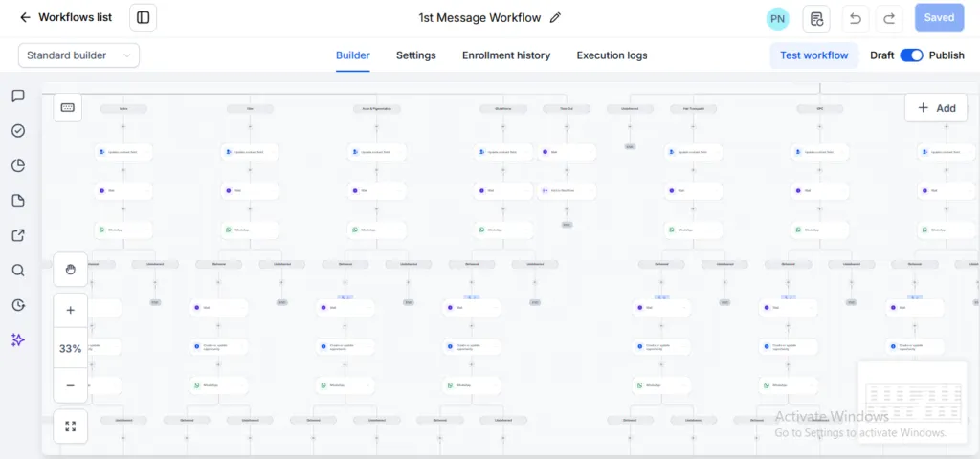Open the version notes document icon
Image resolution: width=980 pixels, height=459 pixels.
(817, 18)
